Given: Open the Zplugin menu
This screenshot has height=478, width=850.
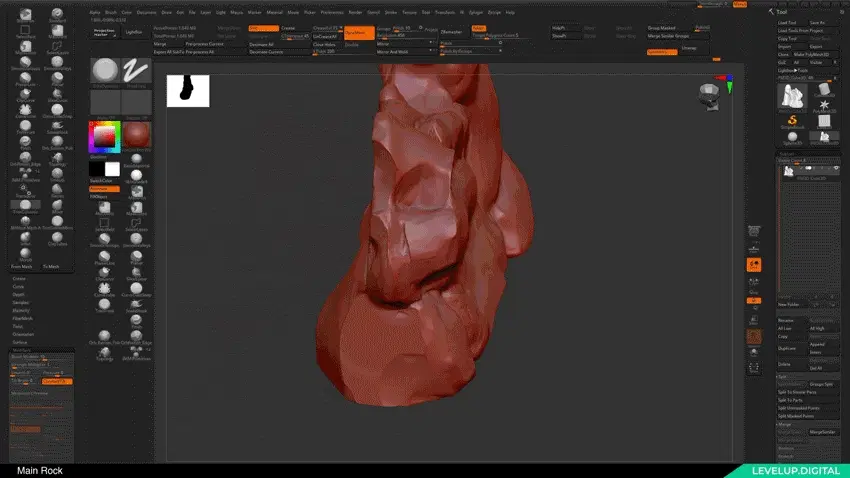Looking at the screenshot, I should pyautogui.click(x=475, y=12).
